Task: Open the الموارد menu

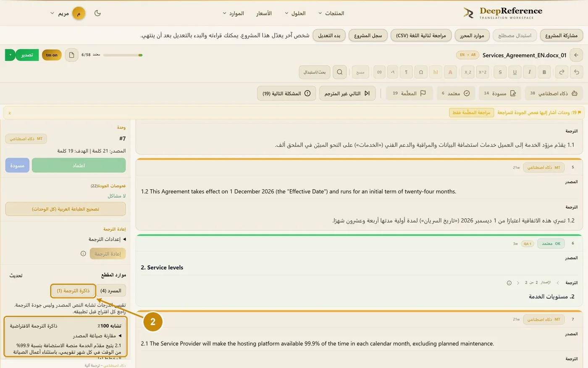Action: pyautogui.click(x=234, y=13)
